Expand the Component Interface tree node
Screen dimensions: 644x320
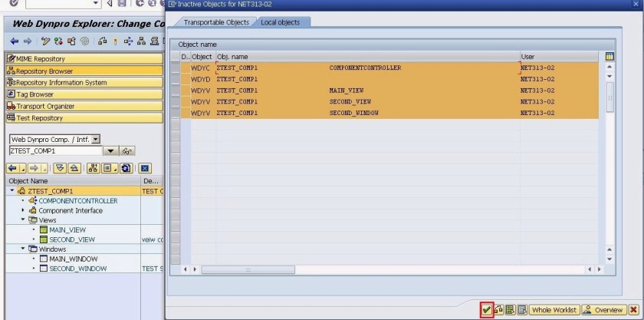coord(23,210)
